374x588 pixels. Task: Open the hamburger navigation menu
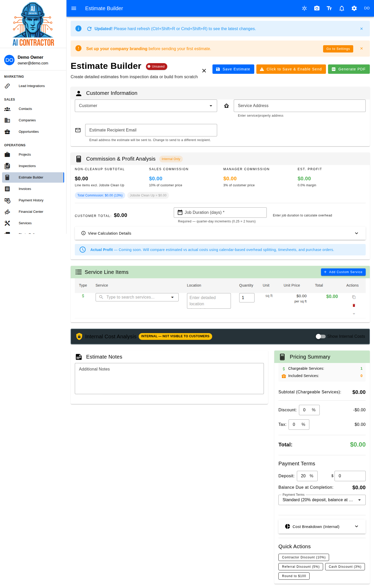pos(74,8)
